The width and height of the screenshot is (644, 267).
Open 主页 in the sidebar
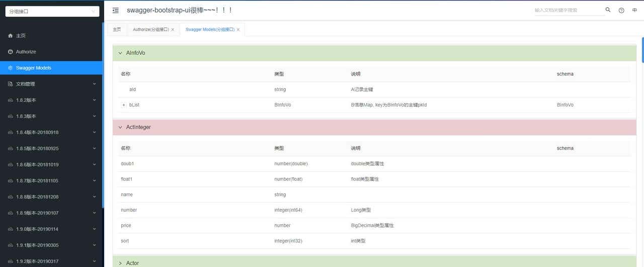point(51,36)
